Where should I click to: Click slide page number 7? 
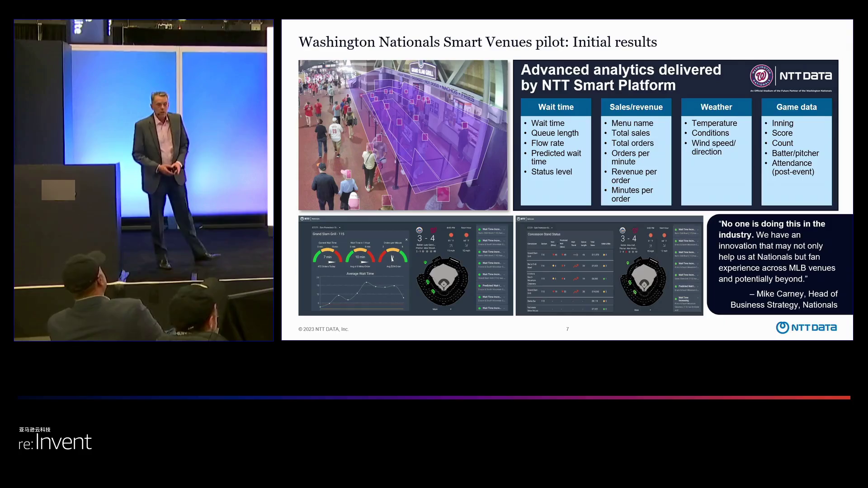567,329
